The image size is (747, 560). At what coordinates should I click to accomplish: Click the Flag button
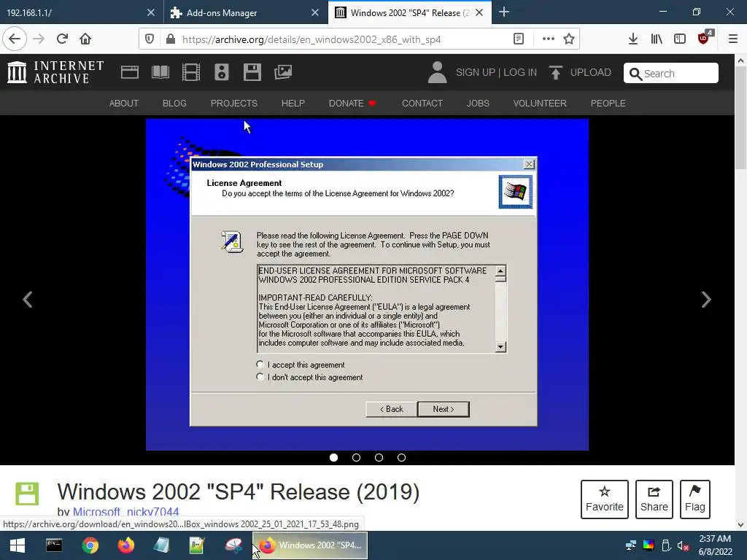695,499
